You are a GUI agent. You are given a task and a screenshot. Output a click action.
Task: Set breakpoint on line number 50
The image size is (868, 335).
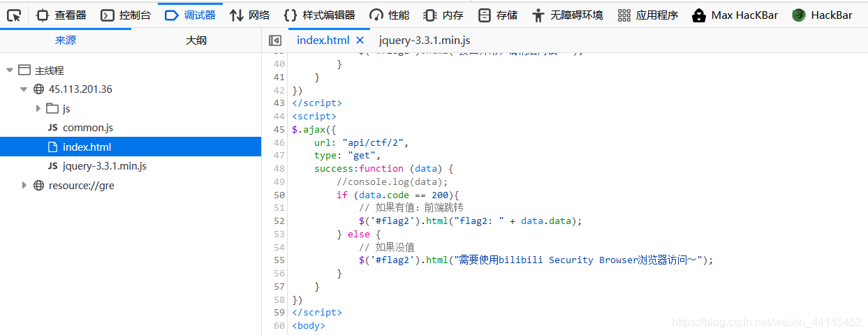coord(279,195)
